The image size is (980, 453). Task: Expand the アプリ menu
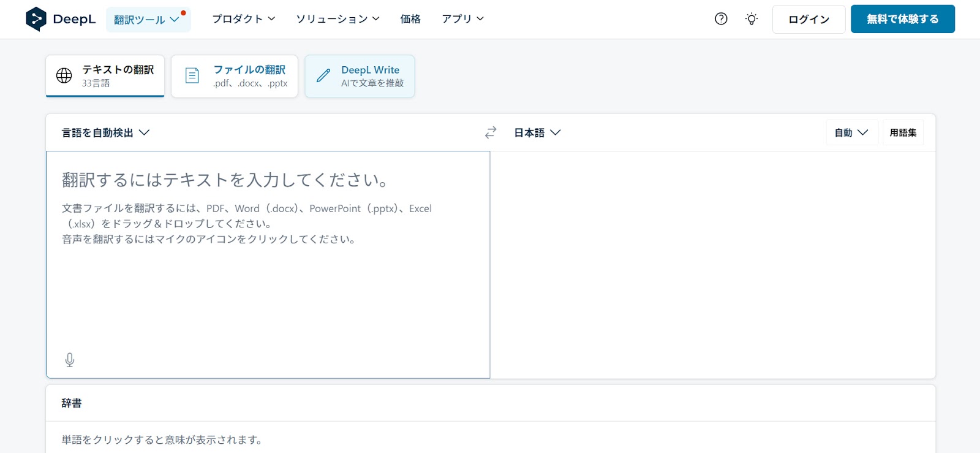[x=463, y=19]
